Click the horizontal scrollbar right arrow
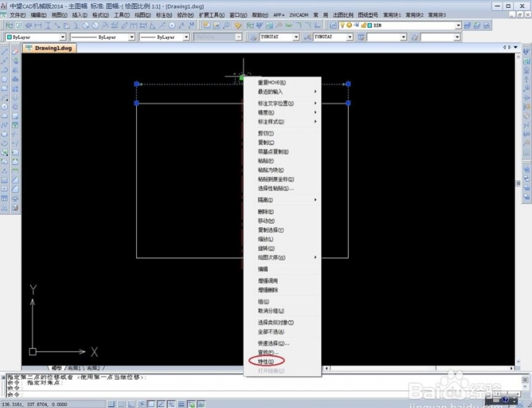Image resolution: width=532 pixels, height=408 pixels. click(x=512, y=368)
